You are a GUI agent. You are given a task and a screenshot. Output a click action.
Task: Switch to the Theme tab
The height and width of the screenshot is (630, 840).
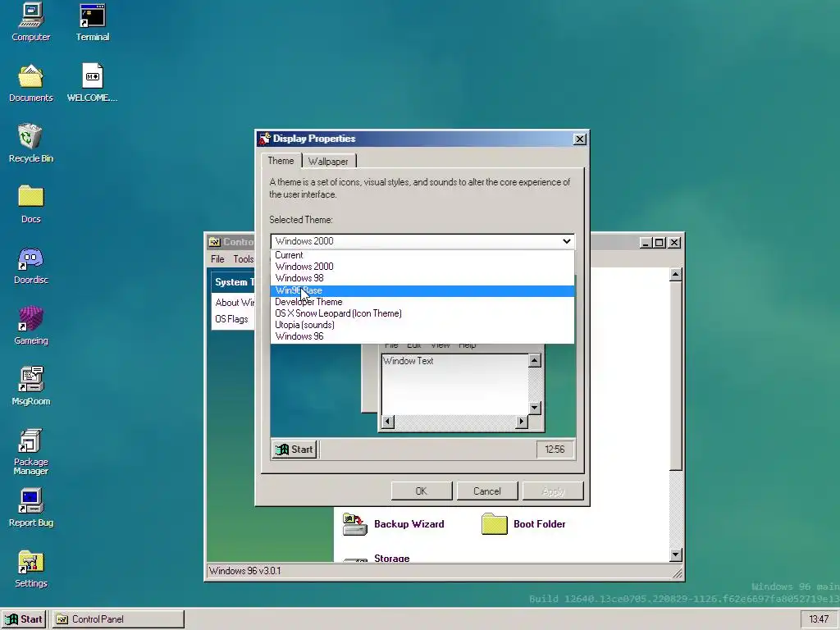(x=281, y=161)
